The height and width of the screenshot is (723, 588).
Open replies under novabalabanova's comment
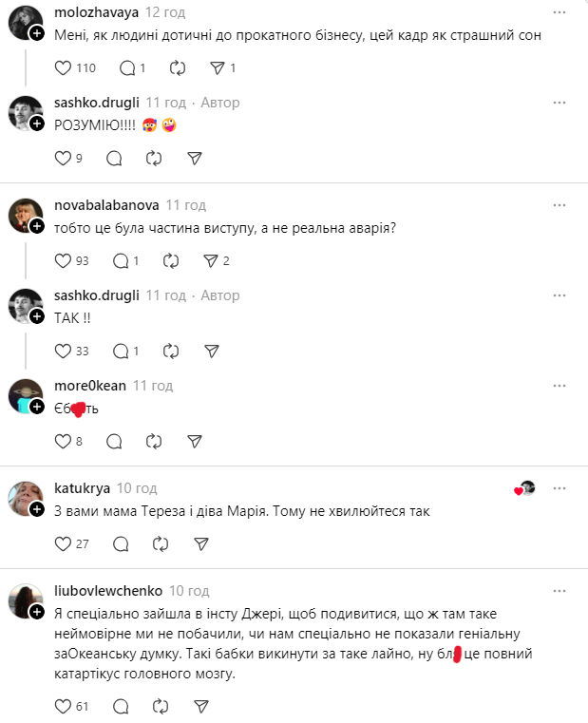pyautogui.click(x=121, y=260)
